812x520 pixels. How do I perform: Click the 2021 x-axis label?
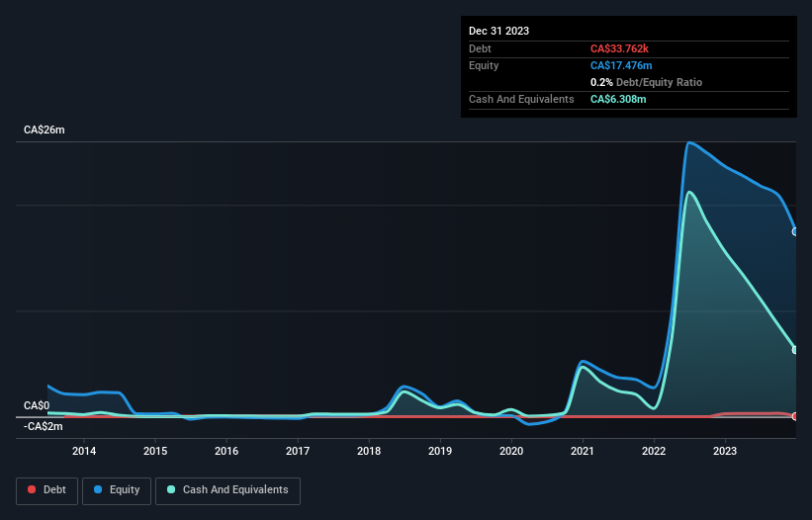click(583, 451)
